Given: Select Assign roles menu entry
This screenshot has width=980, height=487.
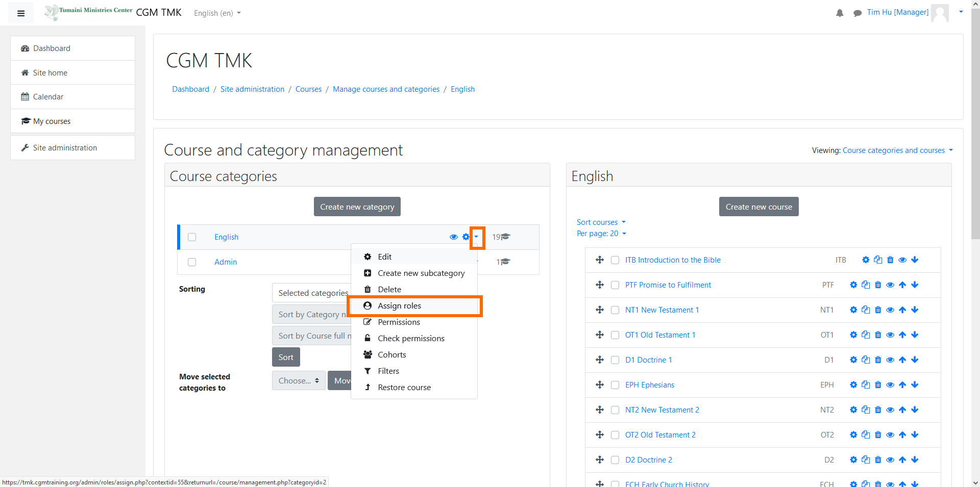Looking at the screenshot, I should (x=414, y=306).
